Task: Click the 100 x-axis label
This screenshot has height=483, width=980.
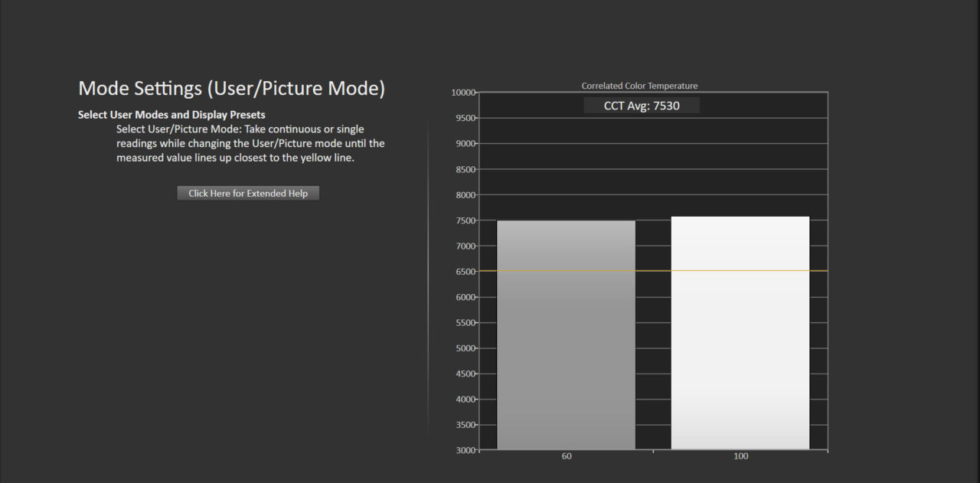Action: (740, 456)
